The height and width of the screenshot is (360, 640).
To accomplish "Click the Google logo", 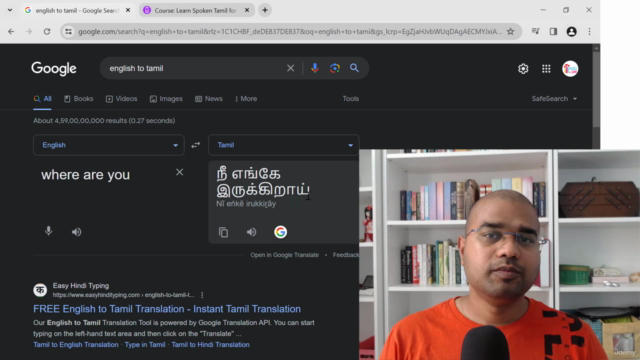I will (x=54, y=69).
